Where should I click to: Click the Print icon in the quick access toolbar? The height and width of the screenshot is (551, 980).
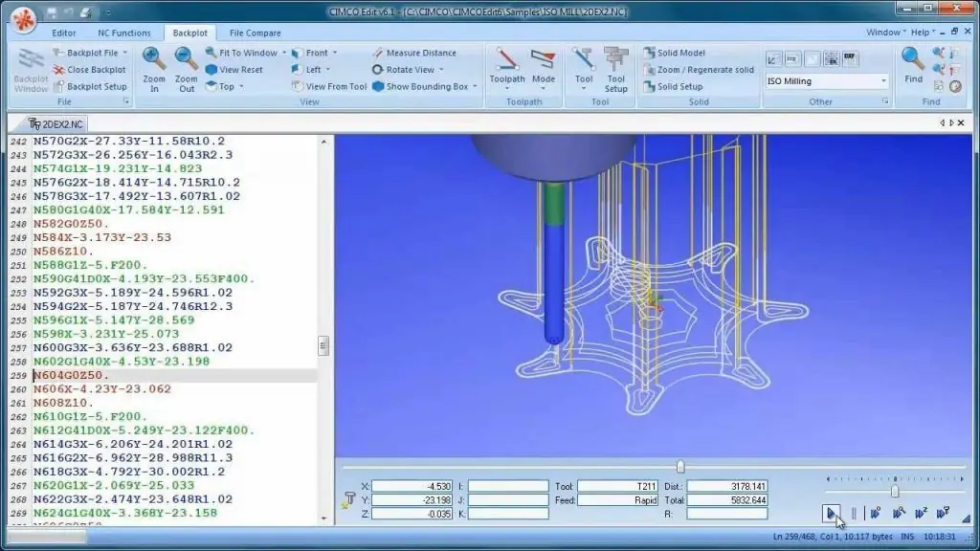point(85,11)
